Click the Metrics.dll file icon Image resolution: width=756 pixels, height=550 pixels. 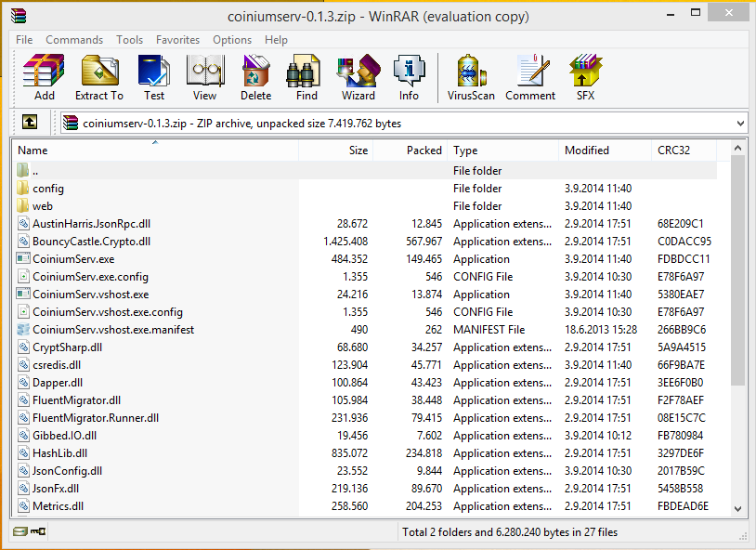[x=23, y=506]
